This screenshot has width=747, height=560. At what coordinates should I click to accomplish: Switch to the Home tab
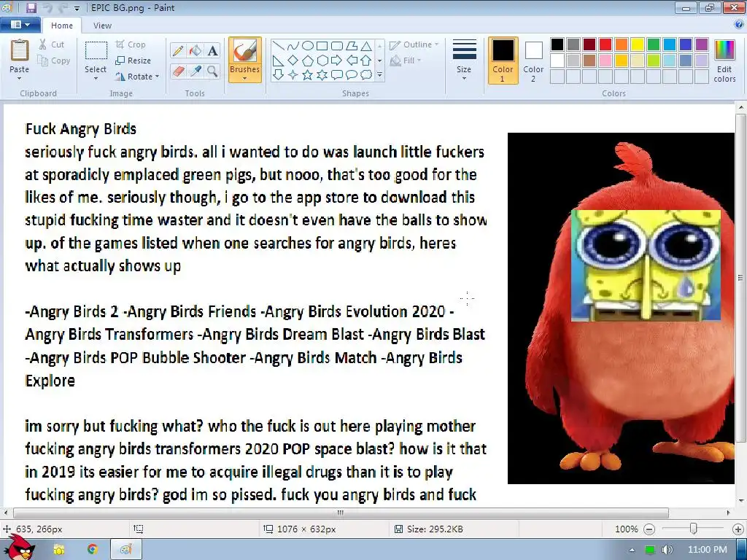[x=62, y=26]
